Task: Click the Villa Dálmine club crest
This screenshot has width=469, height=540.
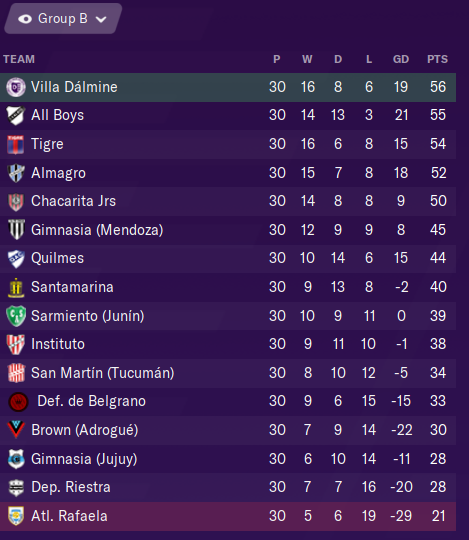Action: click(x=15, y=87)
